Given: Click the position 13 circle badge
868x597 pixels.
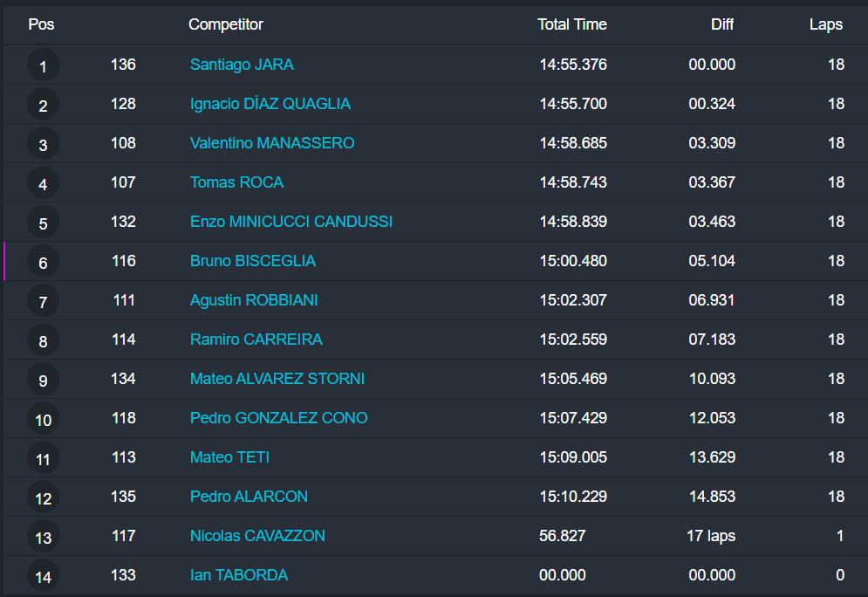Looking at the screenshot, I should tap(43, 537).
